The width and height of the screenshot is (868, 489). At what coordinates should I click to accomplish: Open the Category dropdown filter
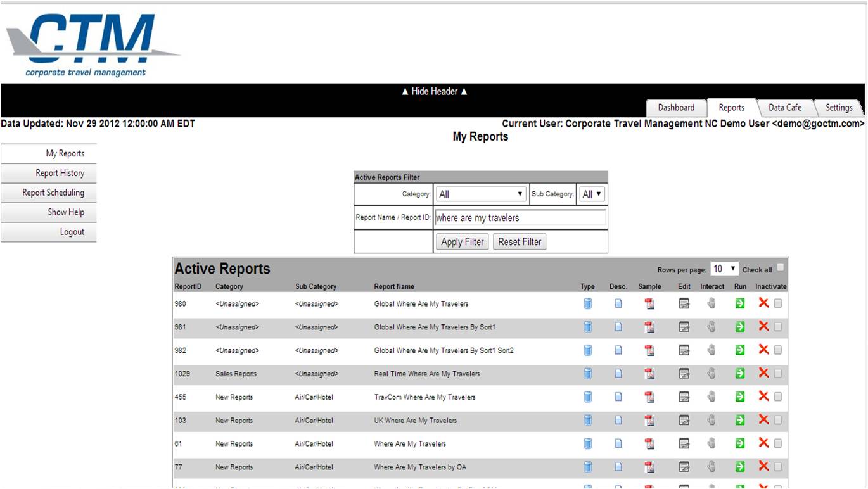click(481, 194)
